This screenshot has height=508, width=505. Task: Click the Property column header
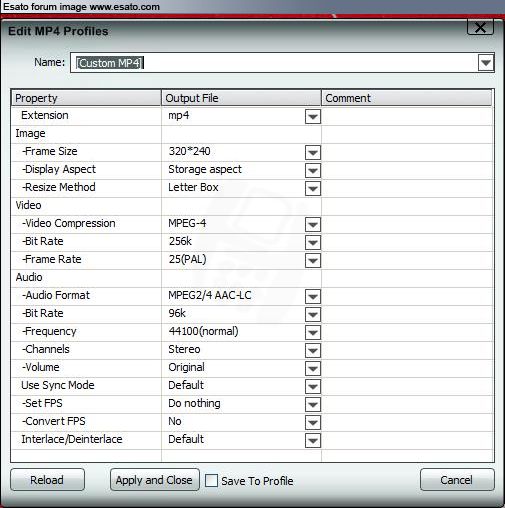(86, 98)
